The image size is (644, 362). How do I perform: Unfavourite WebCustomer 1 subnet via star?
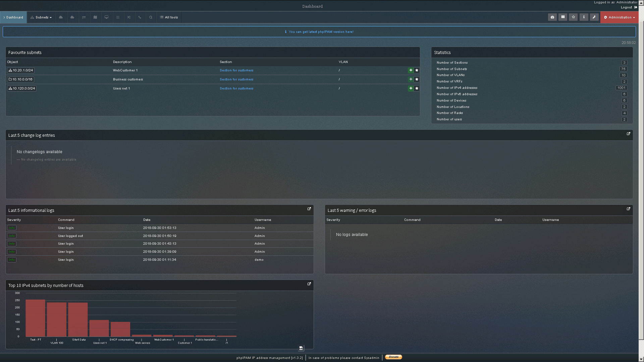417,70
